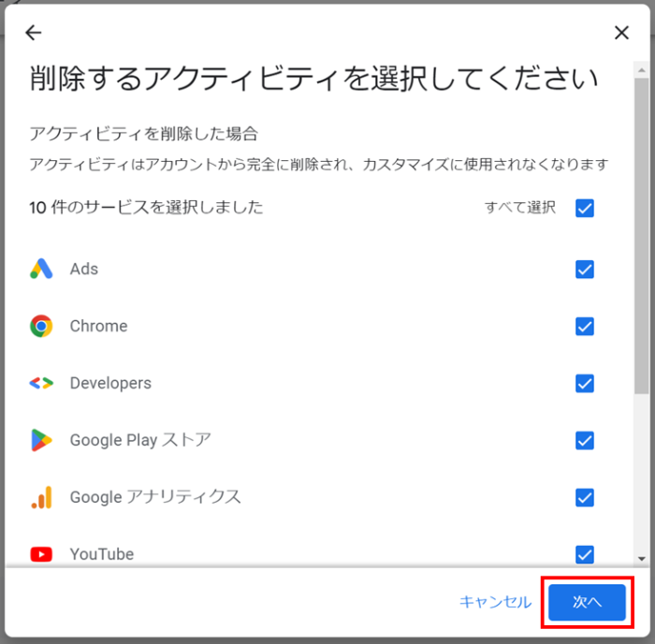Uncheck the Developers checkbox
Image resolution: width=655 pixels, height=644 pixels.
click(x=585, y=383)
